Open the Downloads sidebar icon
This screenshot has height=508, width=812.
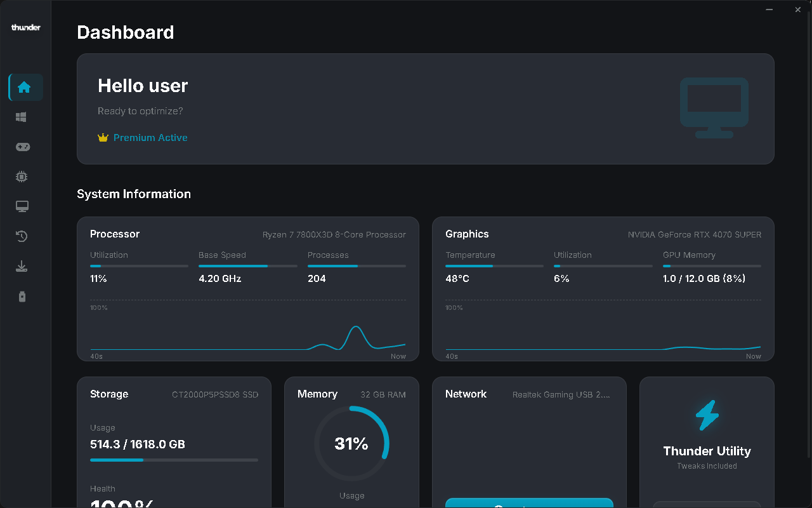click(x=22, y=266)
